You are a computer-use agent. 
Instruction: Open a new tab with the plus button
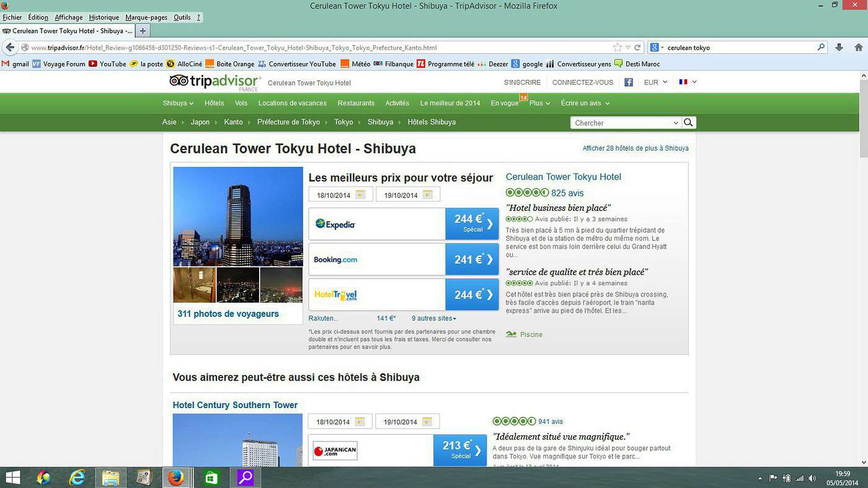(143, 30)
